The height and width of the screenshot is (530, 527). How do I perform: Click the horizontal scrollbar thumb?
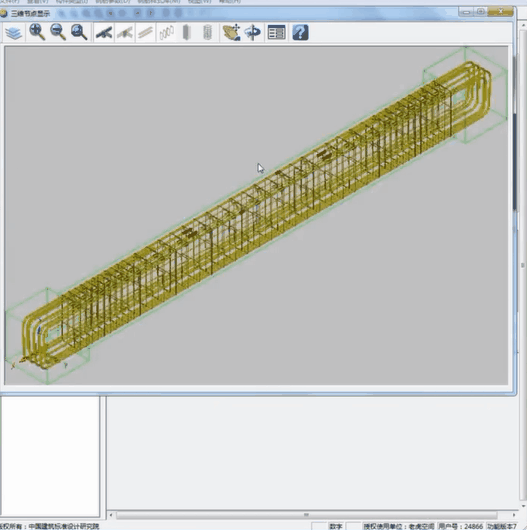point(306,515)
